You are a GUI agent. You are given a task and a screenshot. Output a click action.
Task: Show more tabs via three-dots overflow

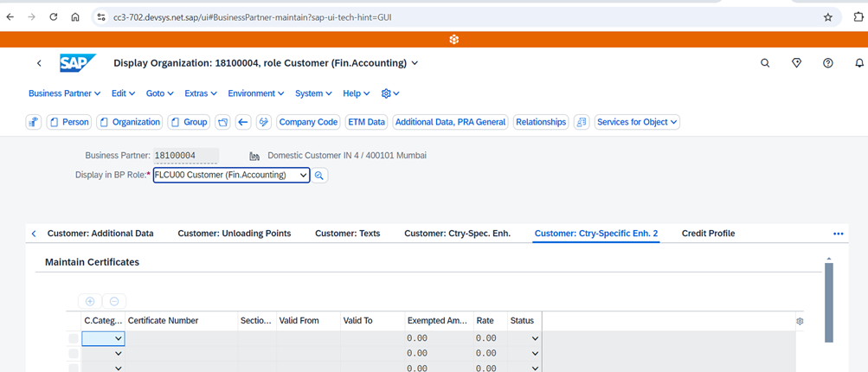(x=838, y=234)
